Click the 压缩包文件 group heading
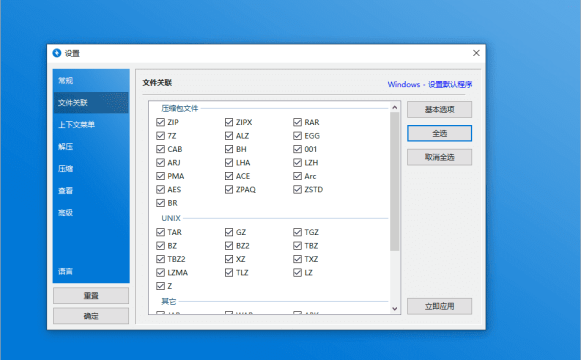Viewport: 581px width, 360px height. click(x=180, y=109)
